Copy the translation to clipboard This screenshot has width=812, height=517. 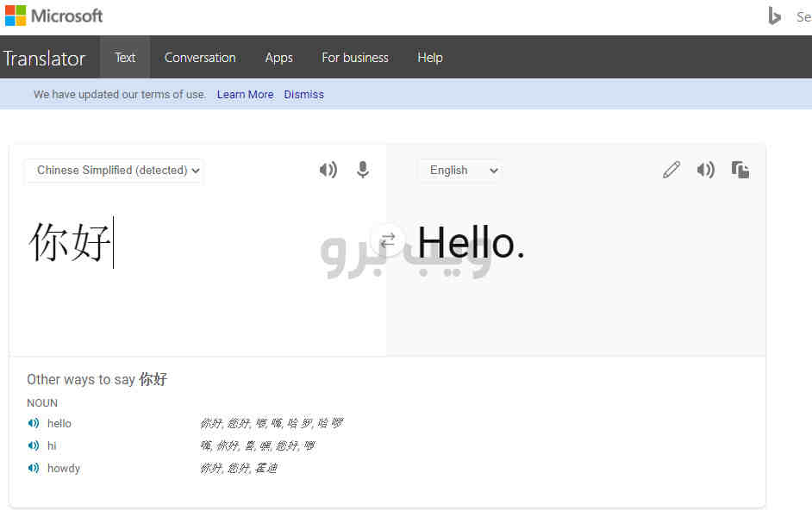point(740,170)
